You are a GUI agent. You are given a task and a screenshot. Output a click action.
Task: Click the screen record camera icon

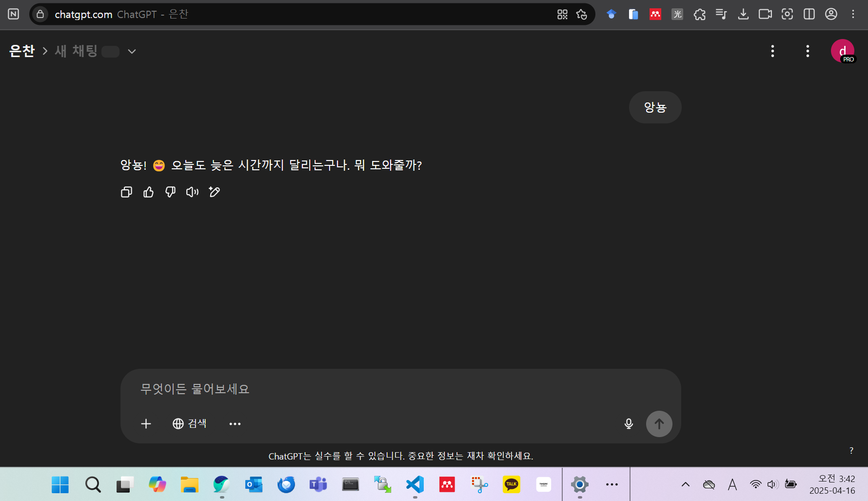765,14
